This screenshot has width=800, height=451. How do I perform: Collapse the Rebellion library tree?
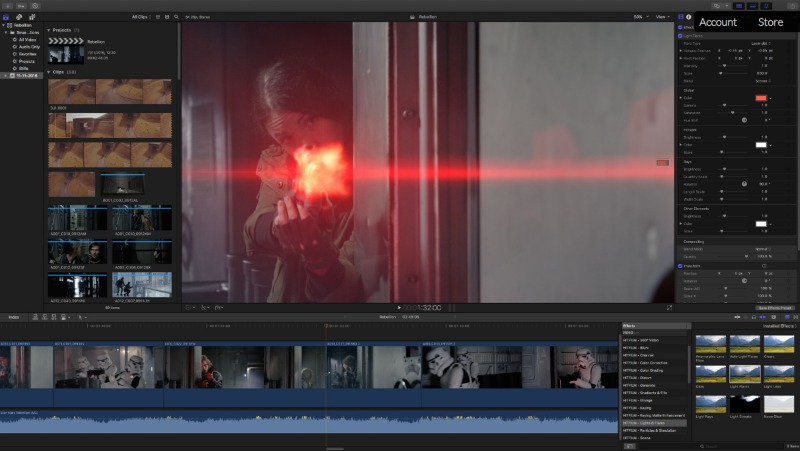4,24
